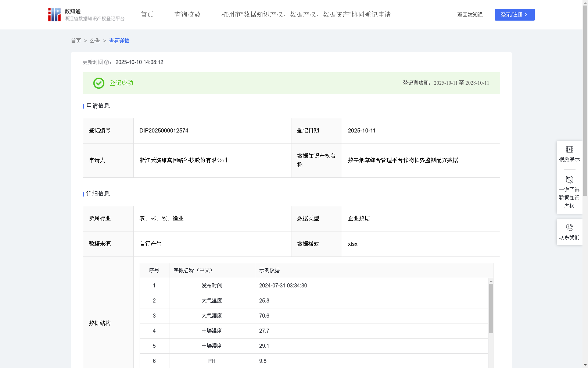Click the 返回数知通 link
Viewport: 588px width, 368px height.
click(x=470, y=15)
